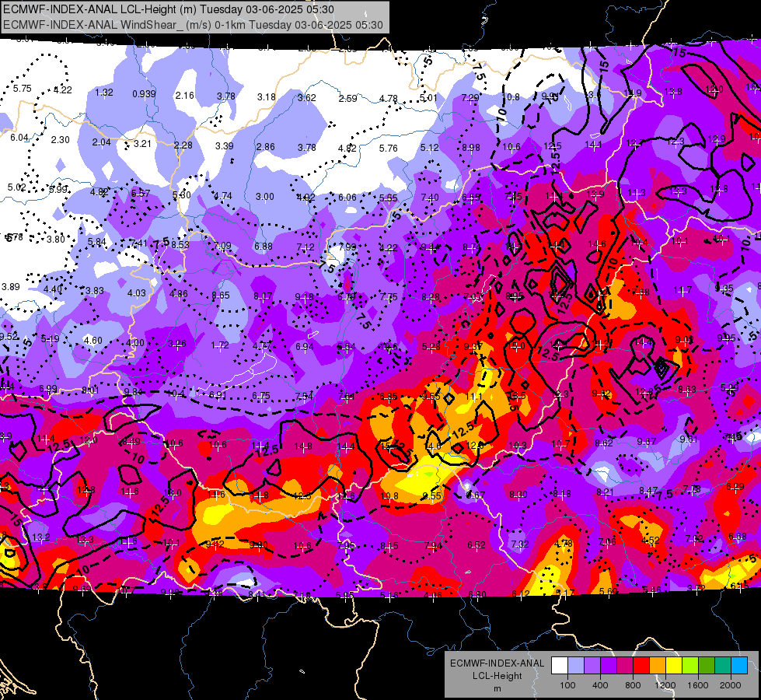Click the wind shear value 3.21

[143, 144]
